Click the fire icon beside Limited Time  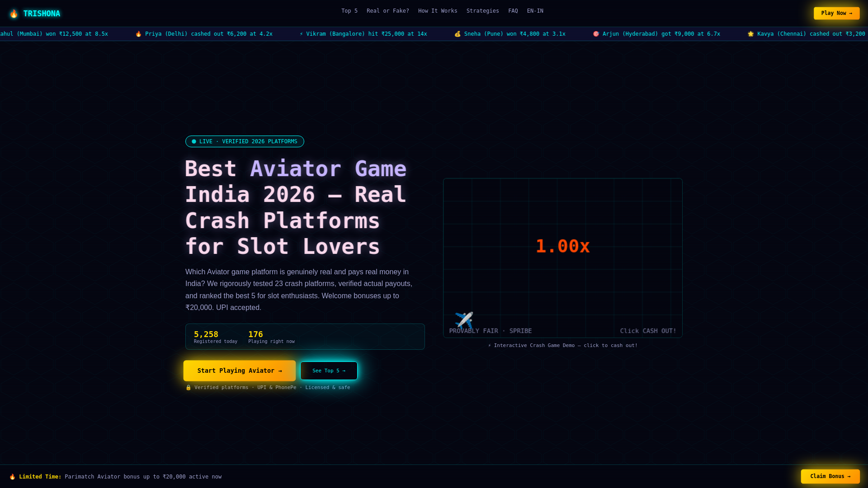(x=13, y=477)
